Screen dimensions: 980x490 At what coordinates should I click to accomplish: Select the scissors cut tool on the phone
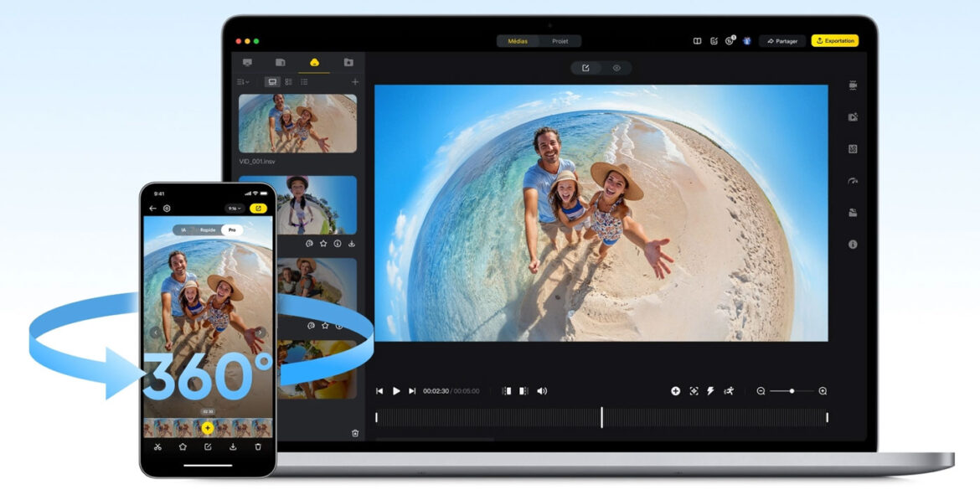click(157, 447)
